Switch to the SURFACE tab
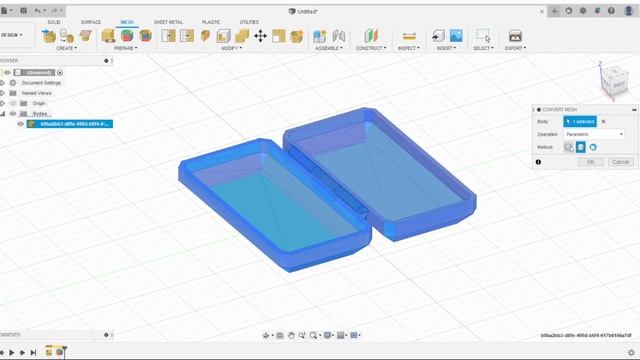The width and height of the screenshot is (640, 360). [x=91, y=22]
